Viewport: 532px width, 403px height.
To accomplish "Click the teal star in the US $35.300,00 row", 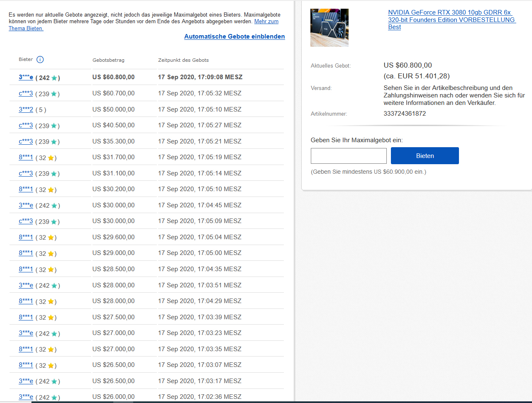I will [x=54, y=142].
